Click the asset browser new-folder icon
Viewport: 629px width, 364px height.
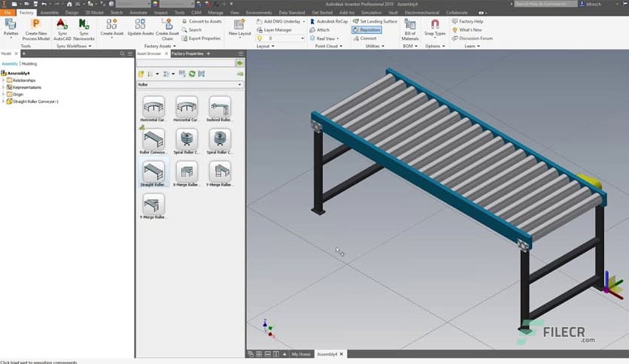coord(141,74)
